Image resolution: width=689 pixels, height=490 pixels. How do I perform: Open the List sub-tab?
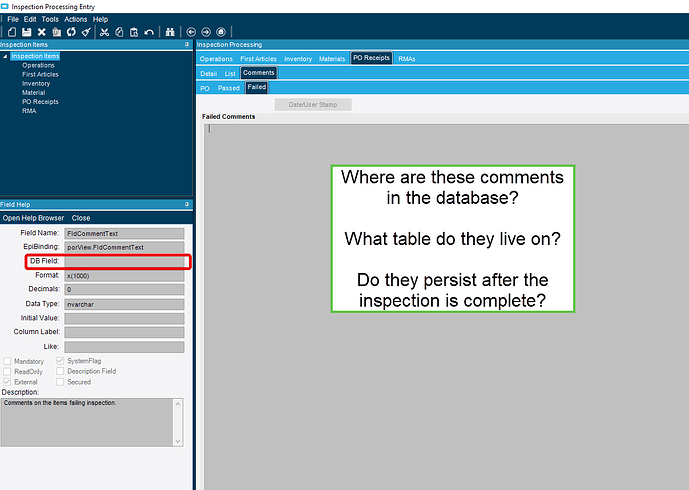230,73
